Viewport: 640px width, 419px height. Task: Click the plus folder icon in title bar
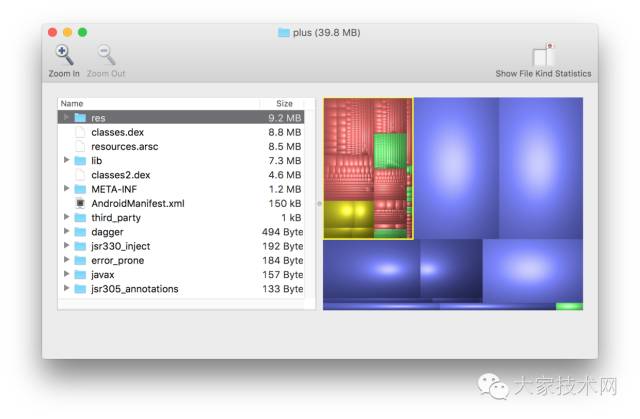click(x=284, y=33)
